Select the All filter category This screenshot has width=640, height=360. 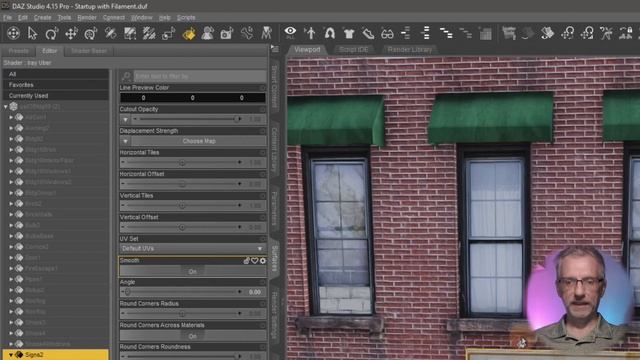56,74
